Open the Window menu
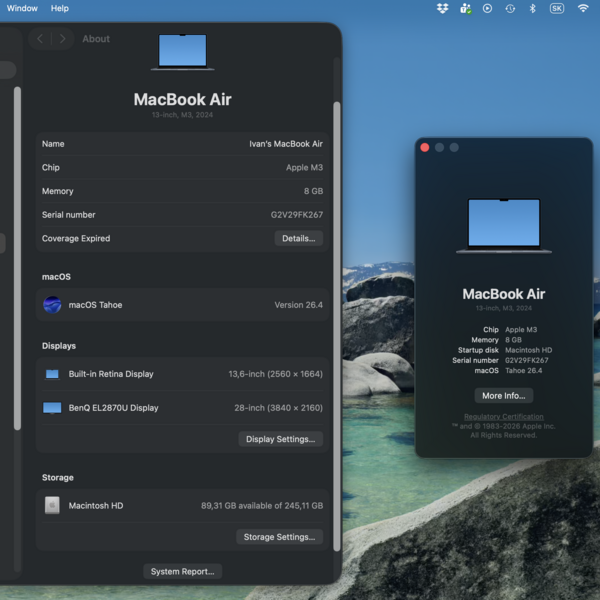This screenshot has height=600, width=600. (22, 8)
